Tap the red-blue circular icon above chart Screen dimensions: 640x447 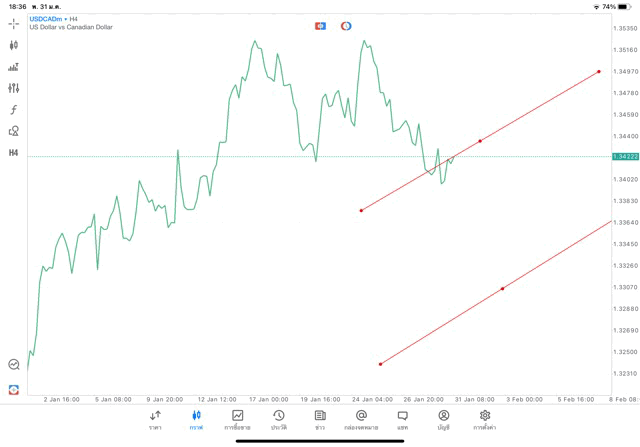point(346,26)
